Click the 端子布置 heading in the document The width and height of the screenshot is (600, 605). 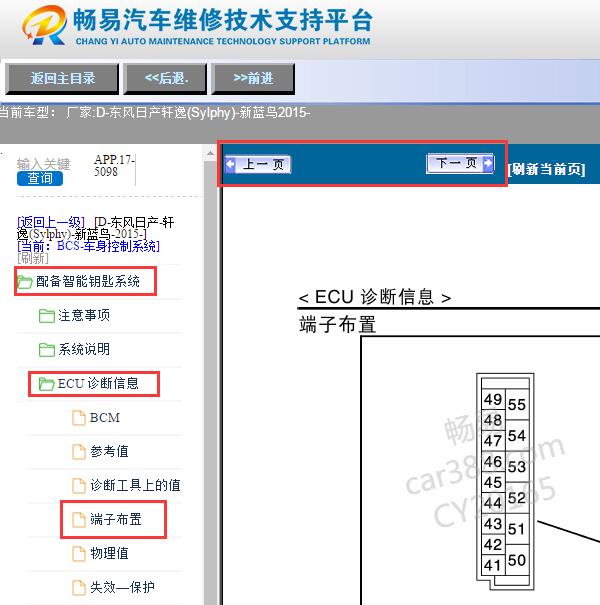pos(337,324)
